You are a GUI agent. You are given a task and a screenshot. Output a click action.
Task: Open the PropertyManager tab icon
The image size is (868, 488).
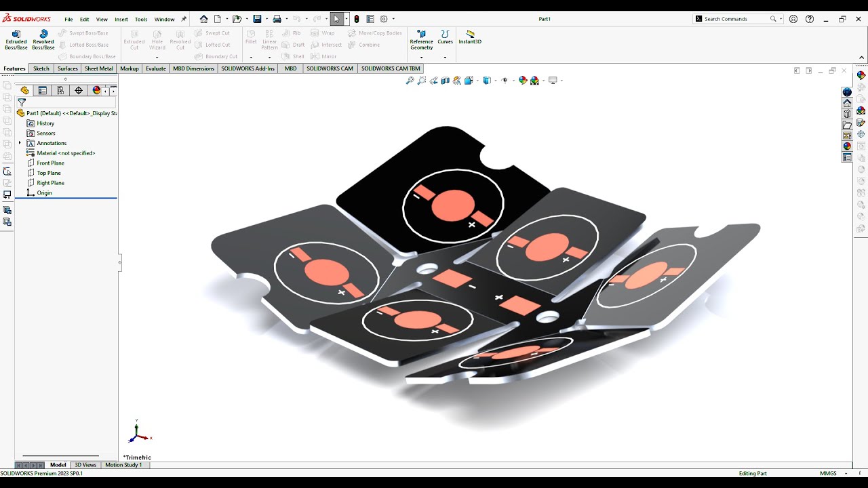tap(43, 90)
